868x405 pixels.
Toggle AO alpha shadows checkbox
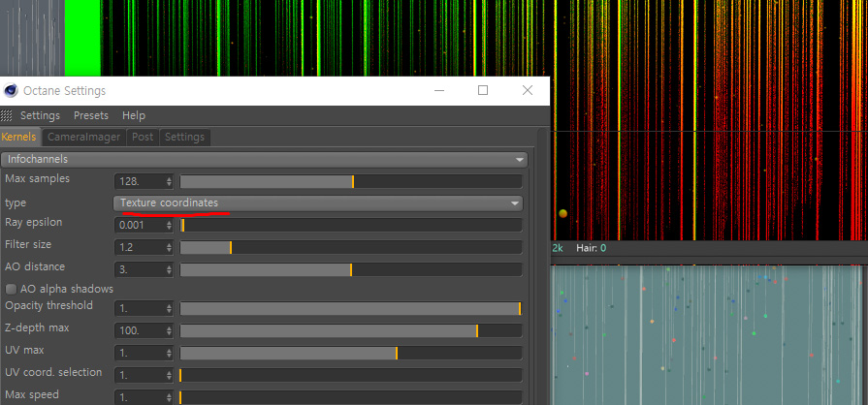pos(11,289)
